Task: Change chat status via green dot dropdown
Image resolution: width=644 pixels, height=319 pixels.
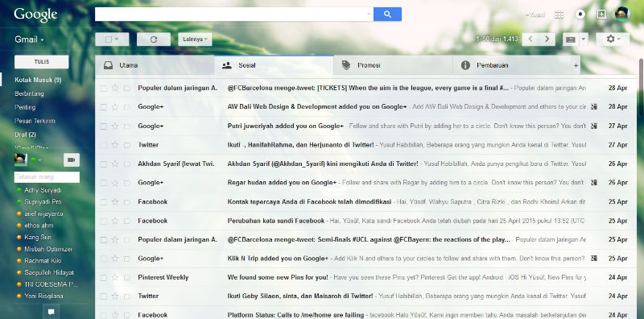Action: (x=35, y=160)
